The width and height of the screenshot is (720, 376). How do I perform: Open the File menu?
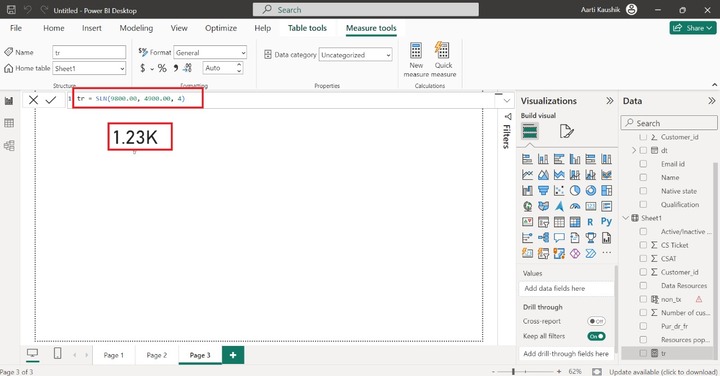coord(16,28)
